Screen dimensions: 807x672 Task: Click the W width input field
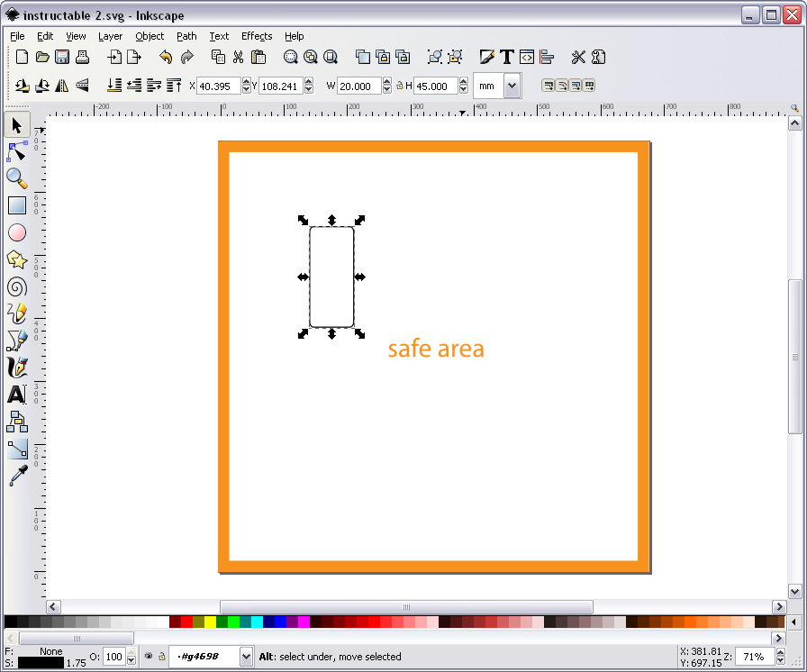click(x=359, y=86)
